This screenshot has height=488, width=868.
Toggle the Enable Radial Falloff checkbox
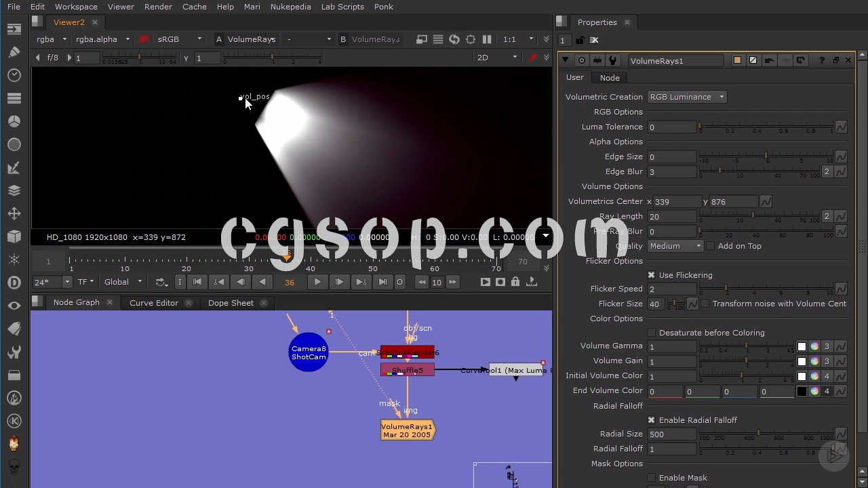651,420
